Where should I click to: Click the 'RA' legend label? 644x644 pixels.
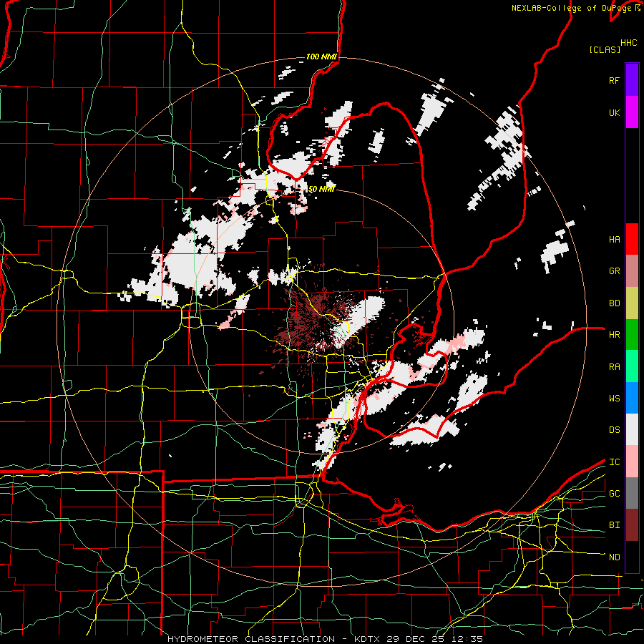coord(614,367)
